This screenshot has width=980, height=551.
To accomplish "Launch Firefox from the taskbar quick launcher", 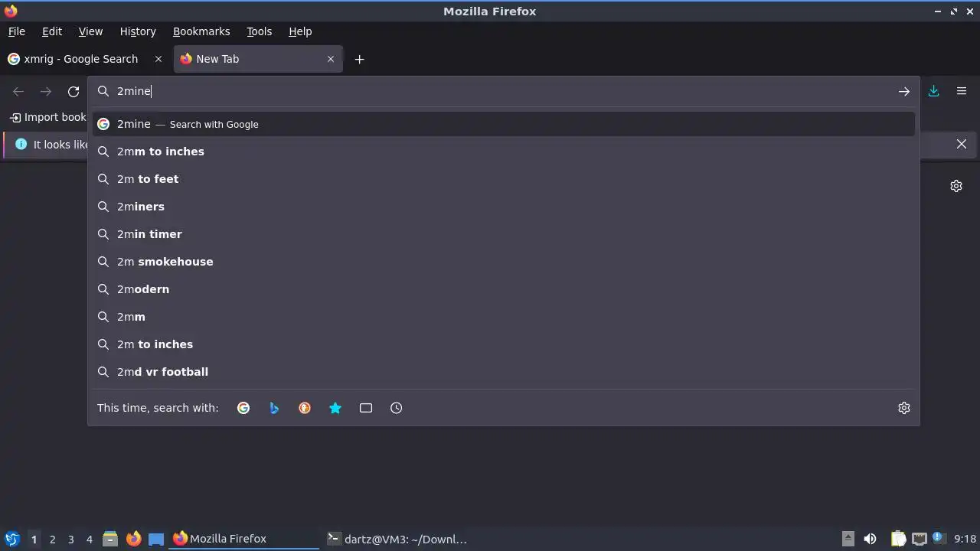I will point(133,539).
